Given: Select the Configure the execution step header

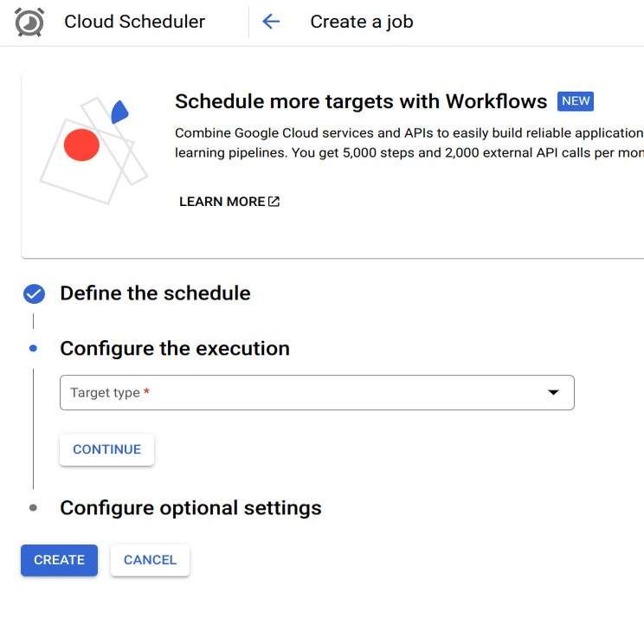Looking at the screenshot, I should point(175,349).
